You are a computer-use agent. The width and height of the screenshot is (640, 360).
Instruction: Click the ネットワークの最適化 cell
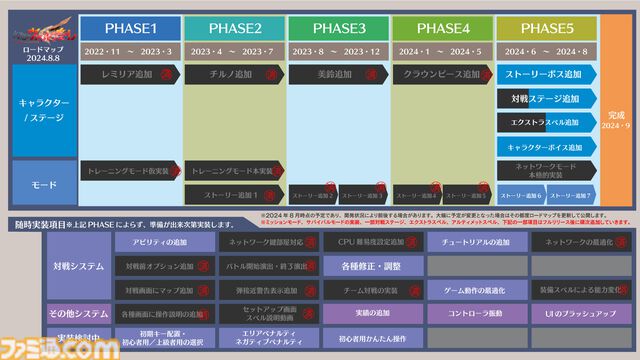(x=582, y=242)
